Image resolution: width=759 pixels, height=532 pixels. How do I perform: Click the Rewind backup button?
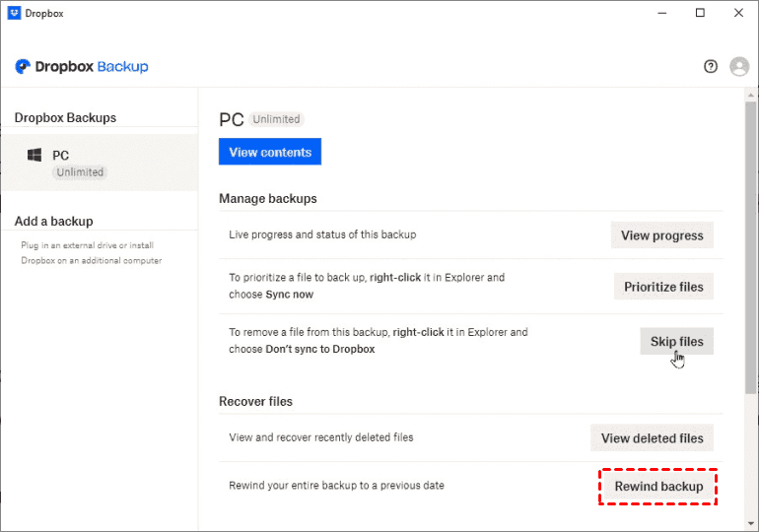click(658, 487)
